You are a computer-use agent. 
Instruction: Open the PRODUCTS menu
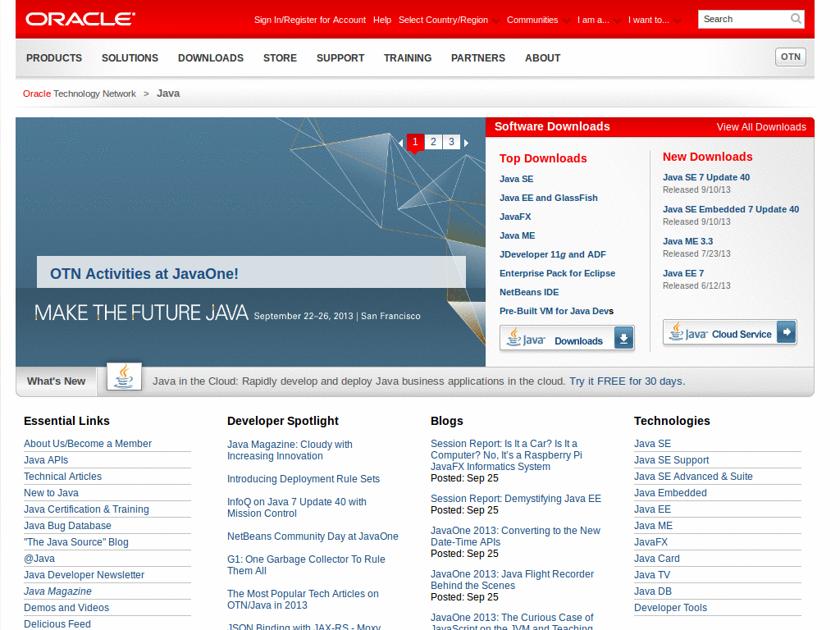coord(54,58)
